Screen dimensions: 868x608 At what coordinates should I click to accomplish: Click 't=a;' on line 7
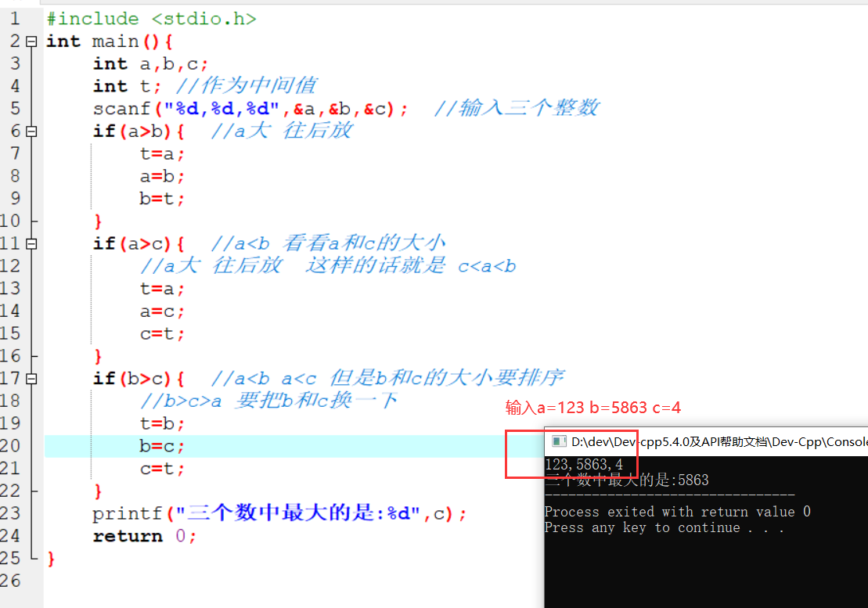(x=162, y=154)
